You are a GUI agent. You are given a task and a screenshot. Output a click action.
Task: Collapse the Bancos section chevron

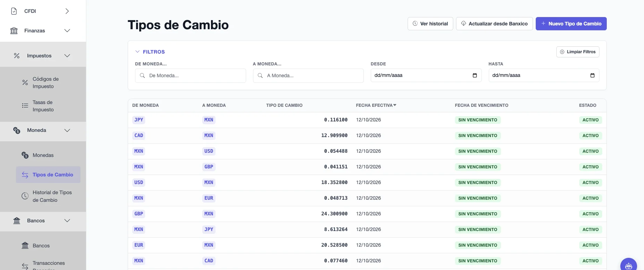(67, 221)
